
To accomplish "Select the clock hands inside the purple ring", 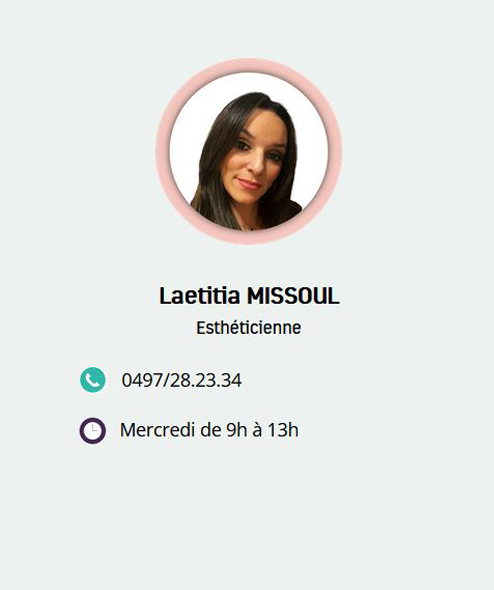I will coord(94,429).
